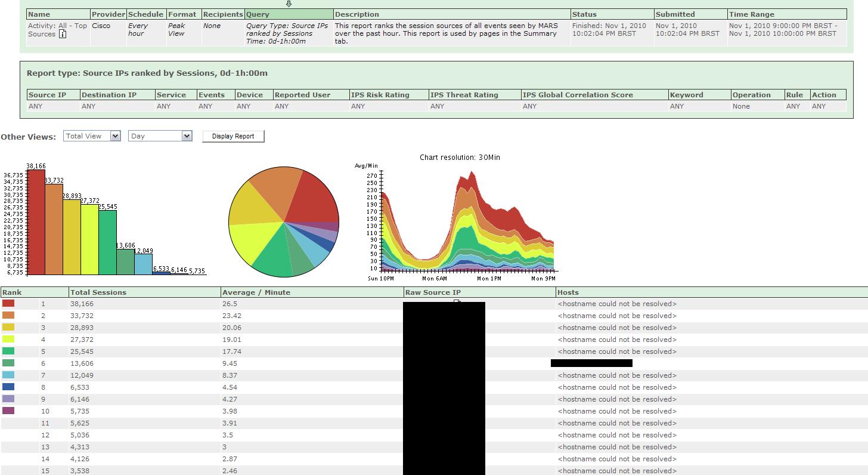Viewport: 868px width, 475px height.
Task: Click the green bar labeled 25,545
Action: tap(107, 242)
